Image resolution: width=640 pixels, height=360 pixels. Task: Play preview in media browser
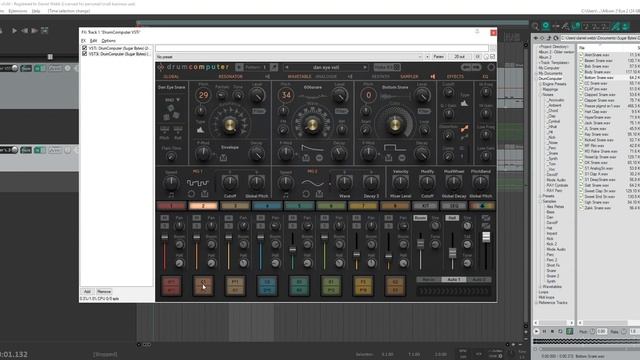[x=537, y=331]
